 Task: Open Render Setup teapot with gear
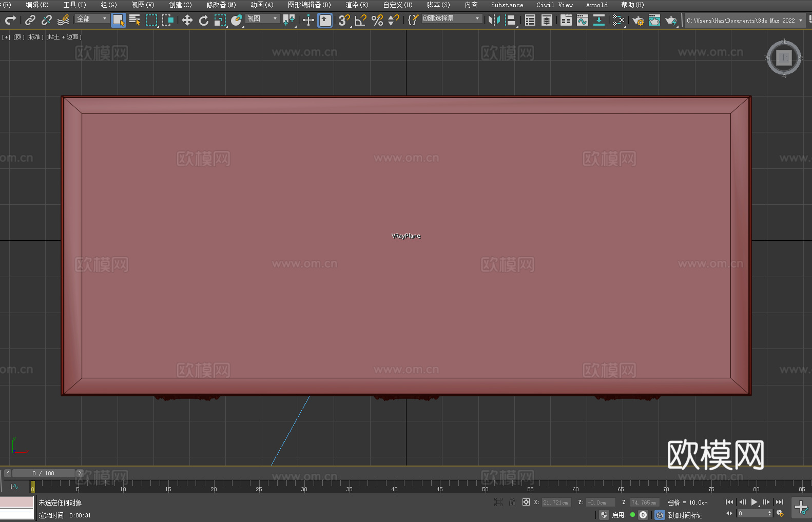point(638,20)
